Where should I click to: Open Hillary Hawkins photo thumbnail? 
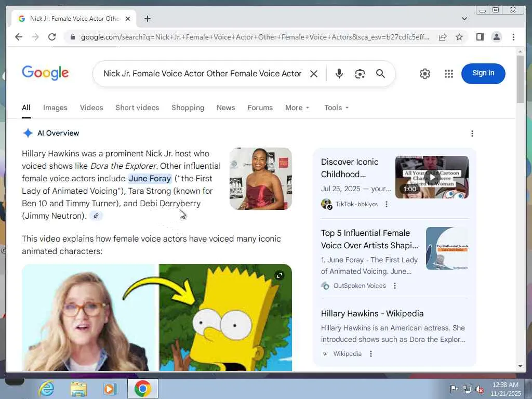click(x=261, y=179)
